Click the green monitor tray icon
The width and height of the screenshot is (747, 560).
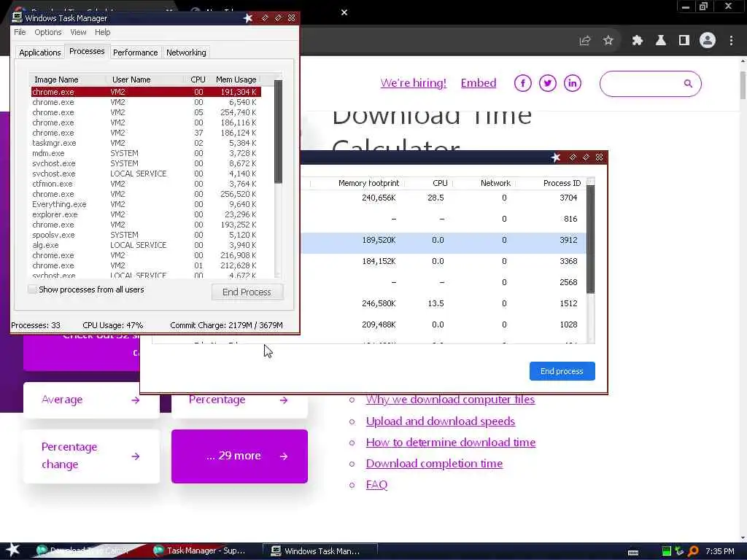[x=667, y=551]
